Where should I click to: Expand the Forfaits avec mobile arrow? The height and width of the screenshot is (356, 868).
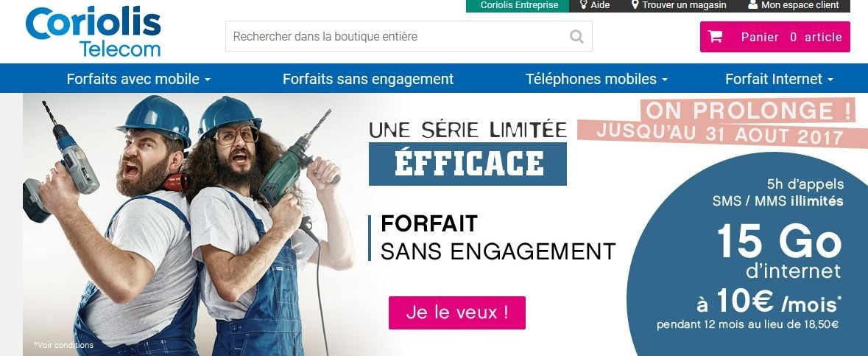pyautogui.click(x=208, y=80)
